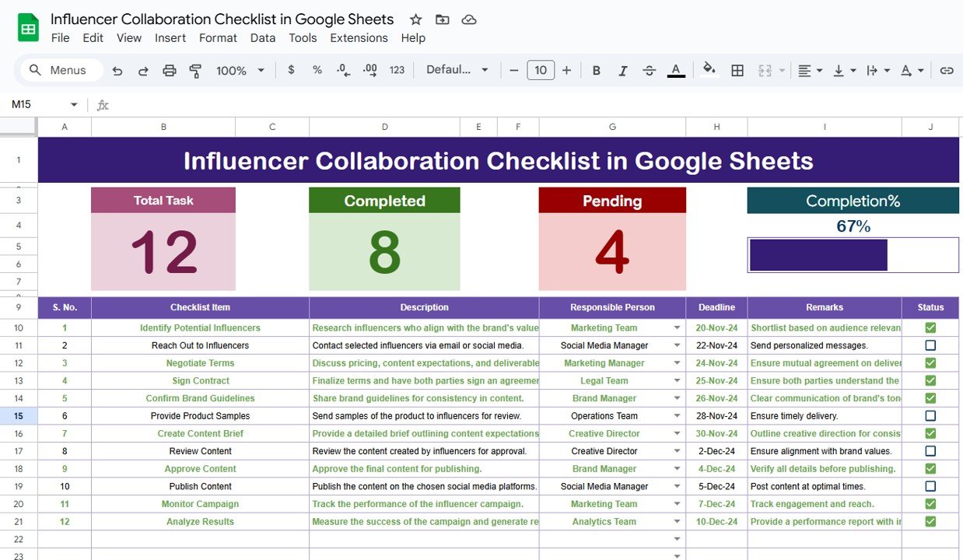Open the Tools menu
Screen dimensions: 963x560
pyautogui.click(x=303, y=38)
